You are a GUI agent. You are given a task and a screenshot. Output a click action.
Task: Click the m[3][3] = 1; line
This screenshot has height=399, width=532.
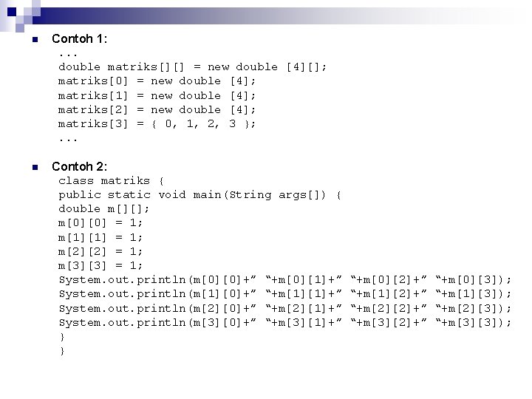point(100,266)
